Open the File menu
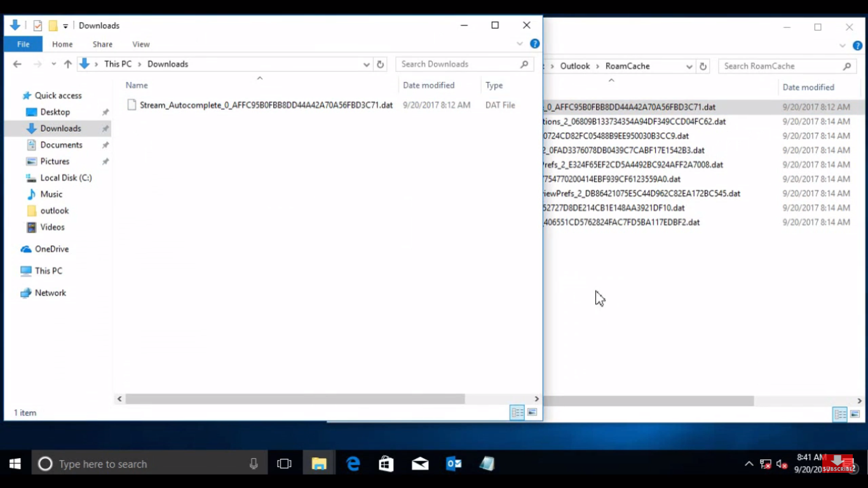This screenshot has height=488, width=868. (x=23, y=44)
